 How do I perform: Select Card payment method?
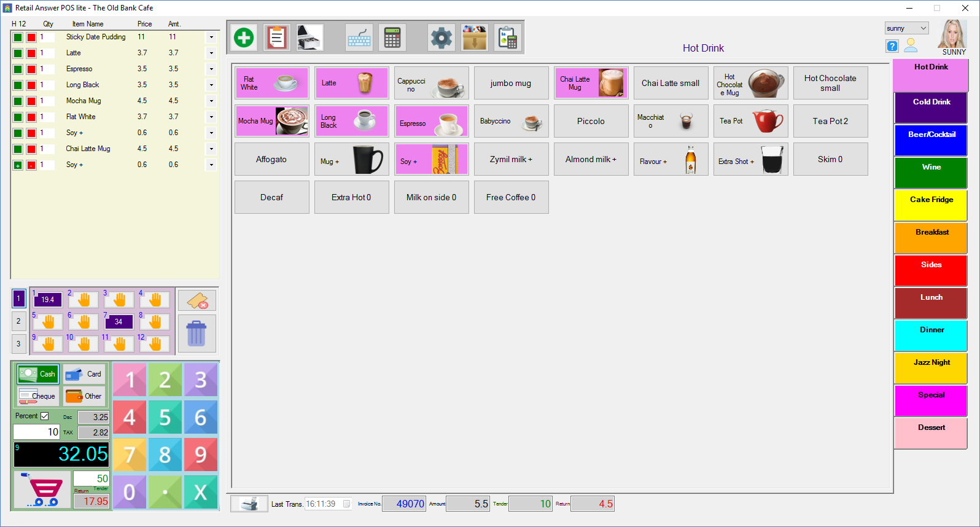(x=84, y=373)
